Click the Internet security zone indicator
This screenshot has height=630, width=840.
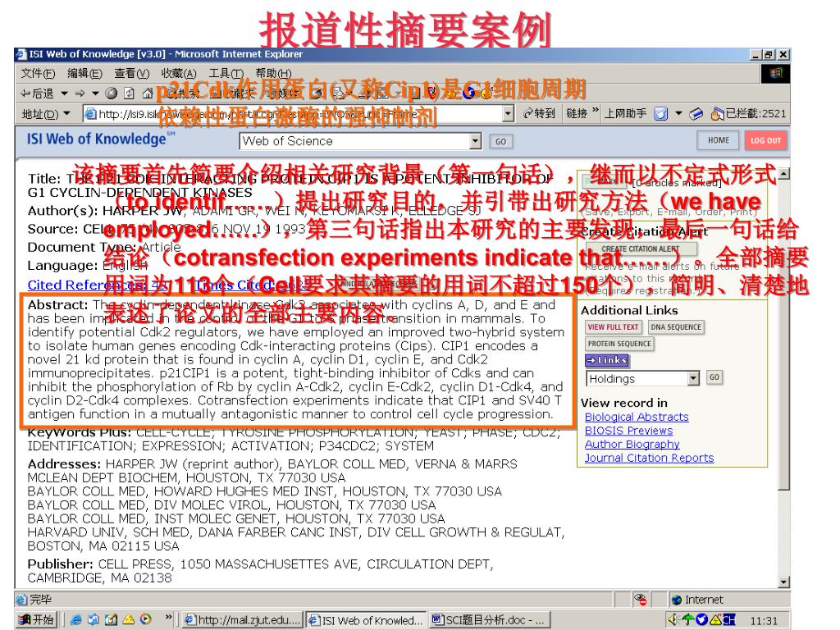pos(697,600)
